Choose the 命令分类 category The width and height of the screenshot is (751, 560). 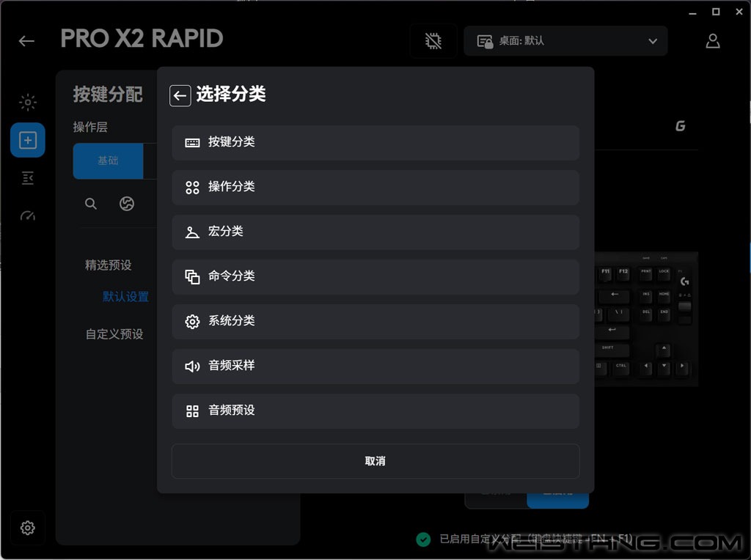point(375,276)
